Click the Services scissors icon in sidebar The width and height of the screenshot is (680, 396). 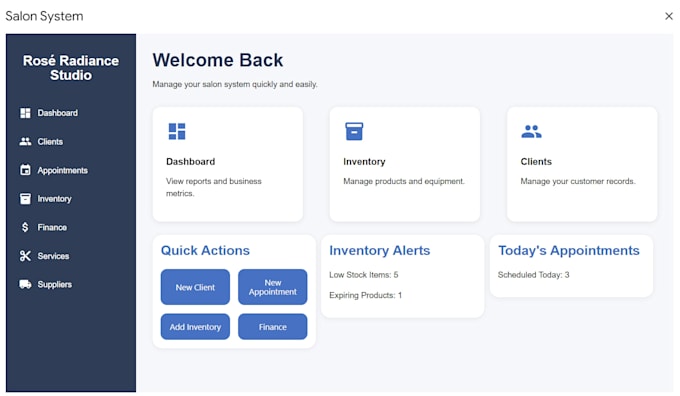click(25, 256)
